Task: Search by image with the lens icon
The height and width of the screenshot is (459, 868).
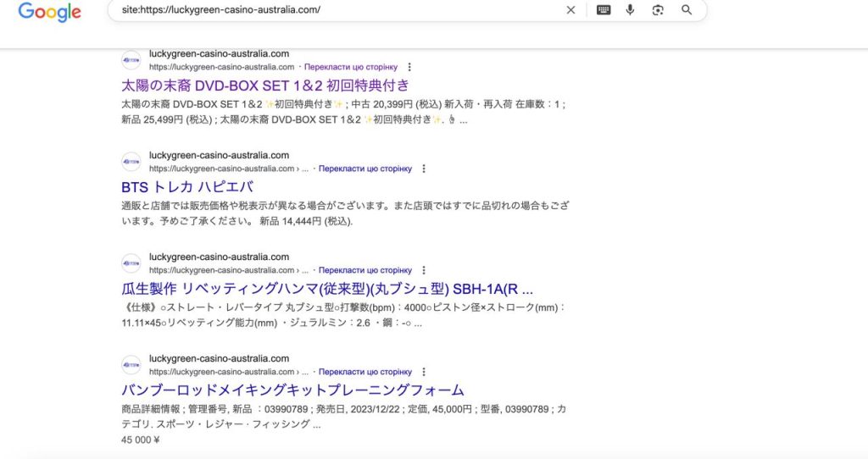Action: [x=658, y=10]
